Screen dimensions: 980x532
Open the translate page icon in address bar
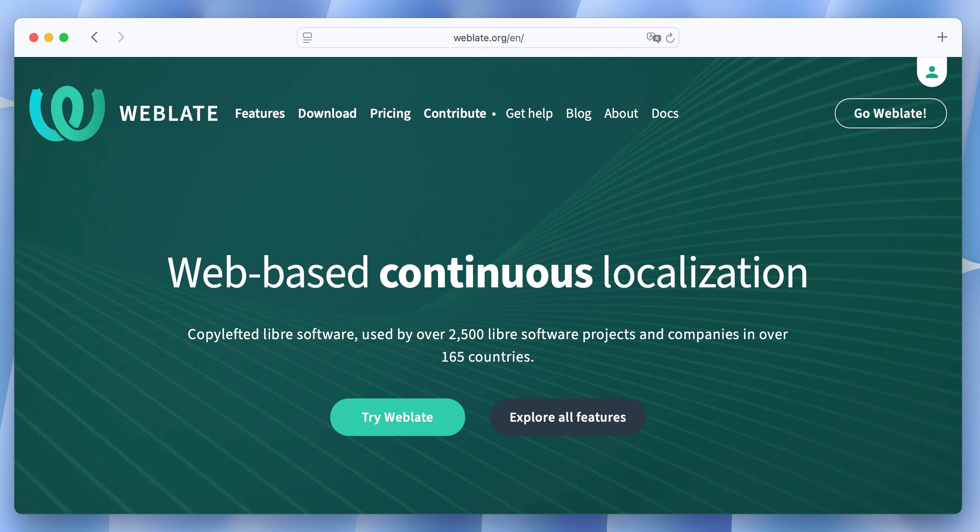coord(653,37)
